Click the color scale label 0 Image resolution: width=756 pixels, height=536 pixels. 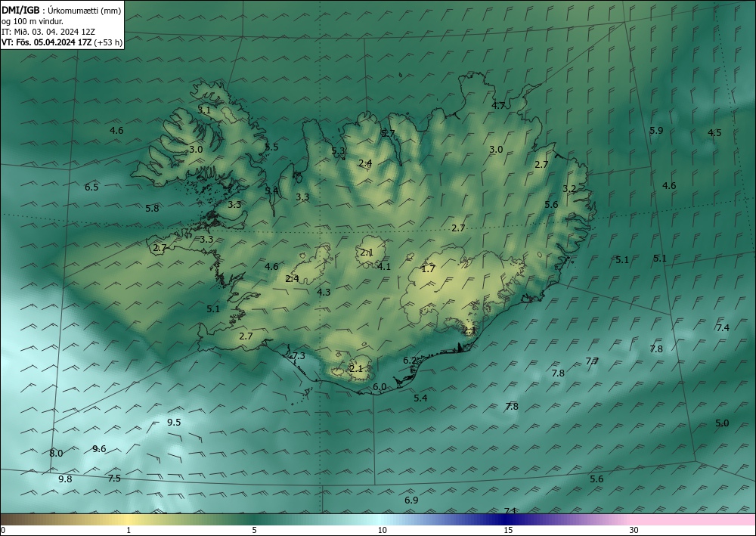[x=3, y=530]
